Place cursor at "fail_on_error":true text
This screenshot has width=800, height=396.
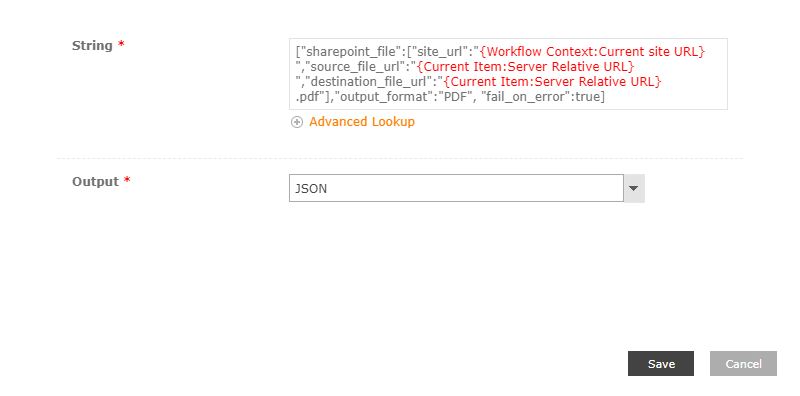[x=541, y=96]
